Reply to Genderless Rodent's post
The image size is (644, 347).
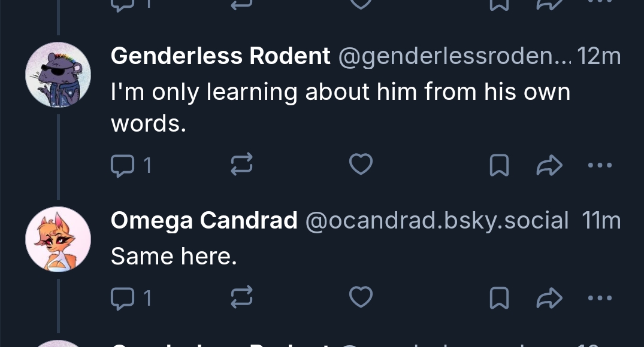click(123, 165)
